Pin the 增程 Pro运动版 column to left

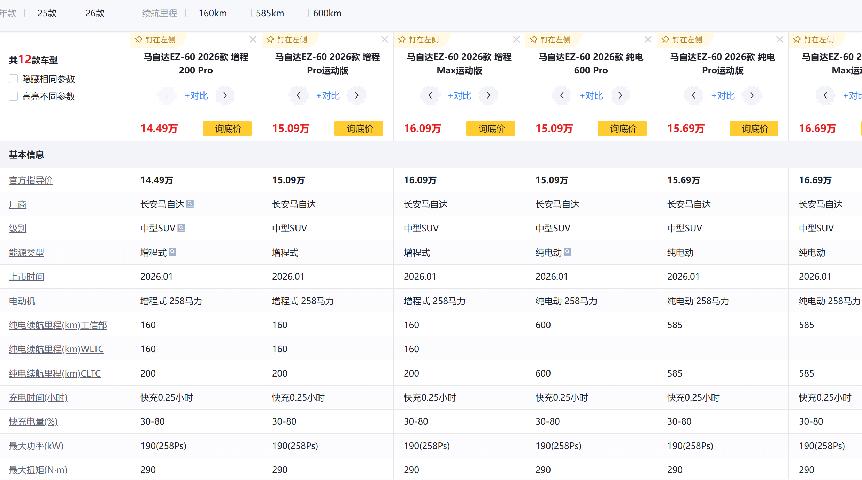point(287,40)
